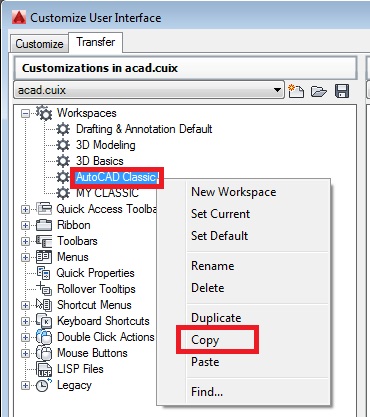Expand the Quick Access Toolbars node
The height and width of the screenshot is (417, 370).
(x=25, y=209)
